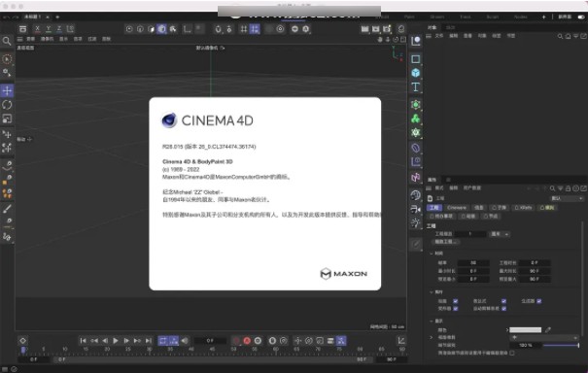Activate the Move tool
588x373 pixels.
(7, 90)
